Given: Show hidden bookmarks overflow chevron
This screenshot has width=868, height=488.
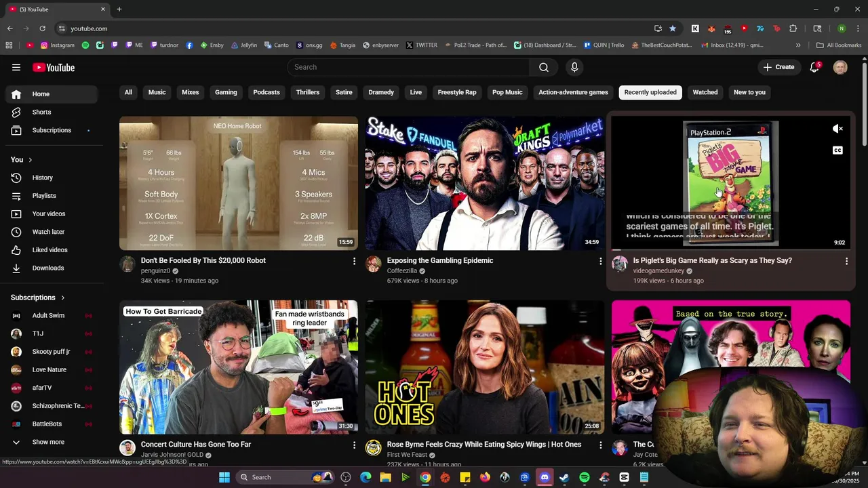Looking at the screenshot, I should click(x=798, y=45).
